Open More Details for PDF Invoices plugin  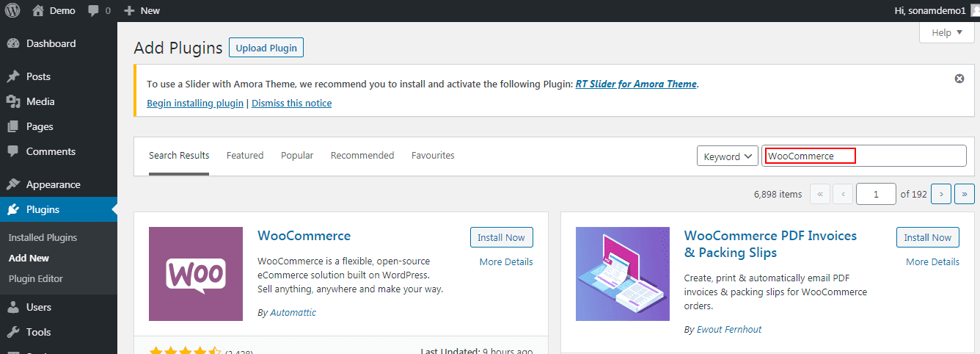pos(932,262)
